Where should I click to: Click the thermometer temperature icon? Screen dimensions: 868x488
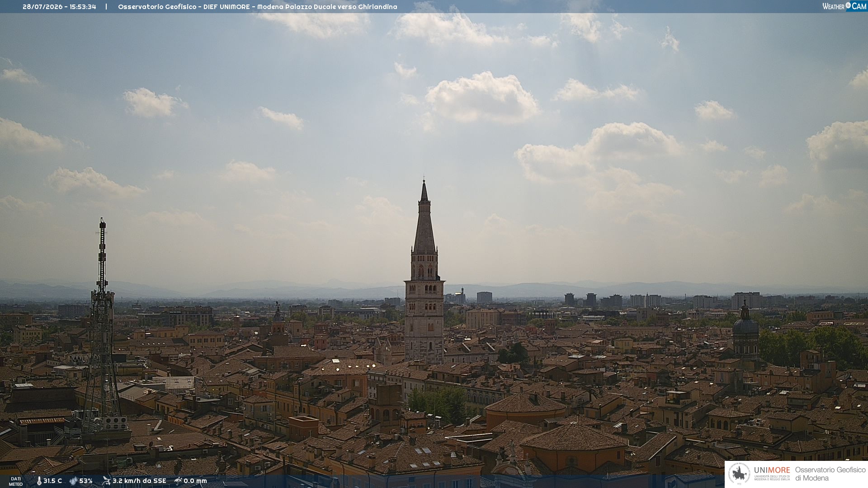(x=39, y=481)
